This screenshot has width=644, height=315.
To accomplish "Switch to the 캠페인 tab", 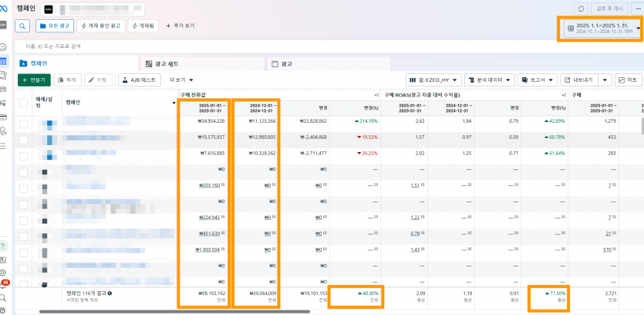I will coord(76,64).
